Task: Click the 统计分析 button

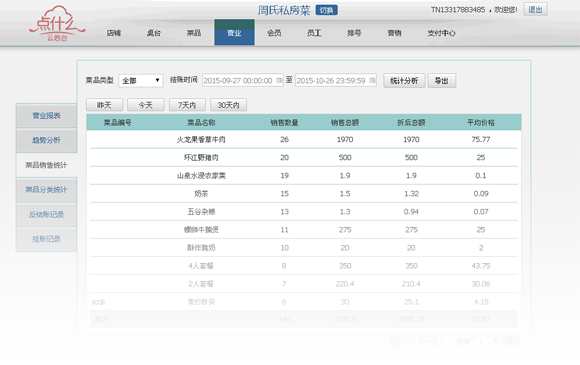Action: pyautogui.click(x=404, y=81)
